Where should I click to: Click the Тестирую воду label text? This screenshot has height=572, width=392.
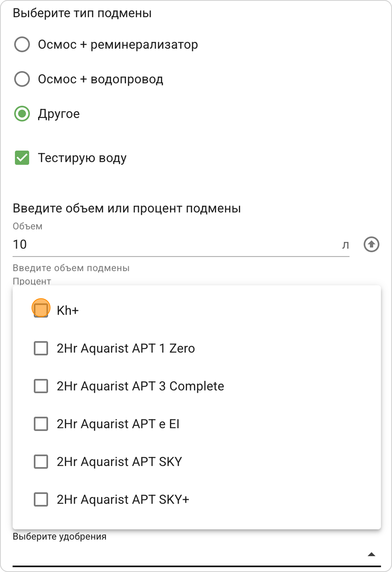(82, 158)
